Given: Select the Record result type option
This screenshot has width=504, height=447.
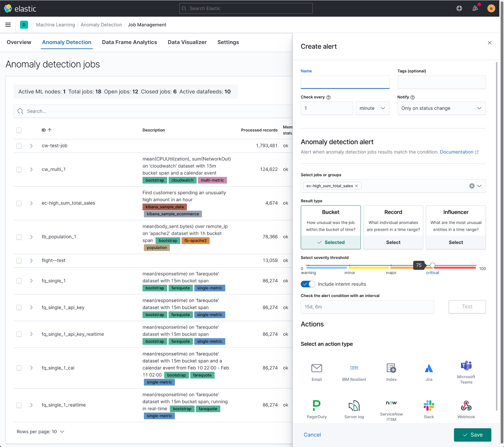Looking at the screenshot, I should click(x=393, y=242).
